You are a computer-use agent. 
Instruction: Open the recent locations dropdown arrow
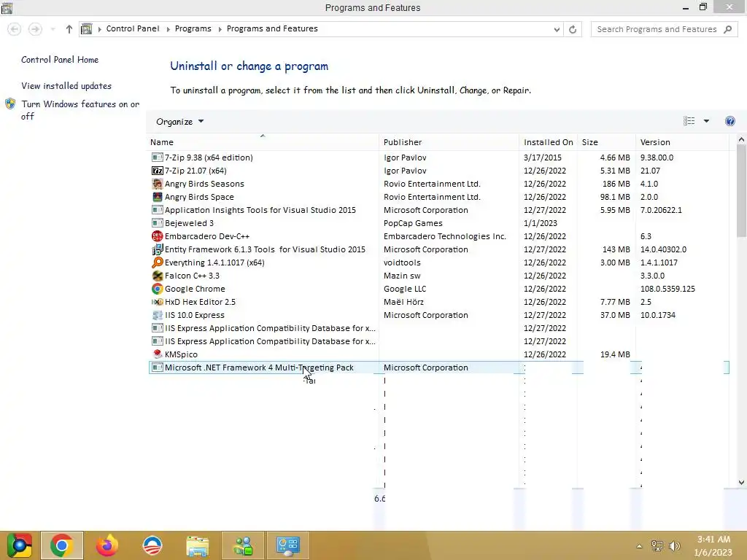click(53, 29)
